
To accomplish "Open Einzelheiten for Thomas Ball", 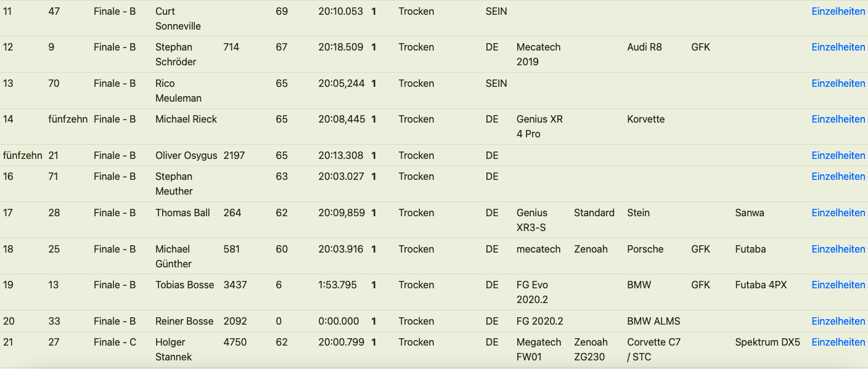I will click(838, 213).
